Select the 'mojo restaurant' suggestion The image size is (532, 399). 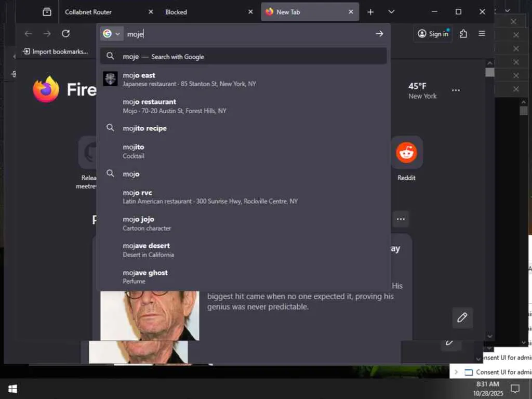coord(243,106)
